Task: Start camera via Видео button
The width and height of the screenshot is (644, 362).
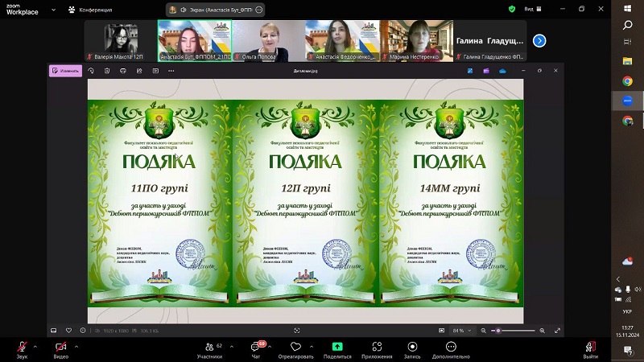Action: (61, 350)
